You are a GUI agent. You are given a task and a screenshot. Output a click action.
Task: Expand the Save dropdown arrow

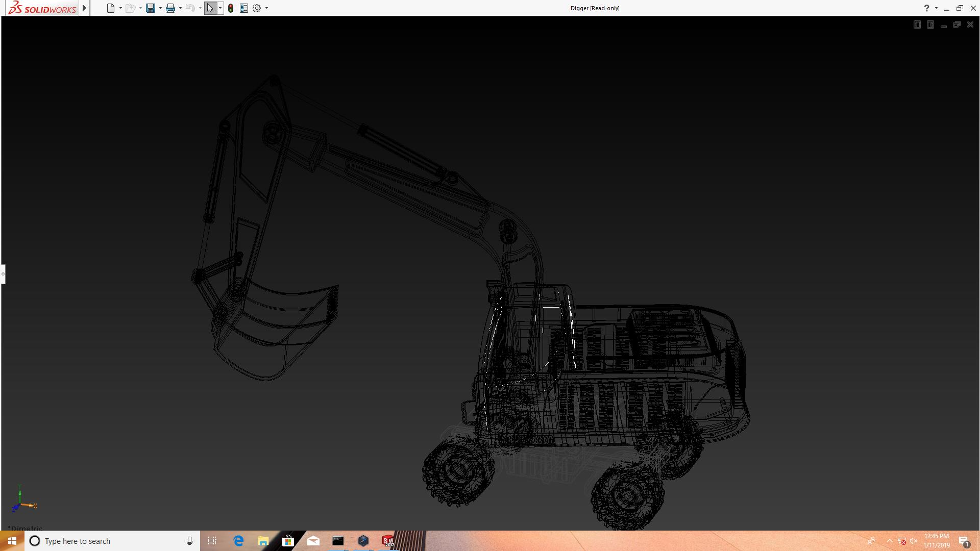(160, 8)
